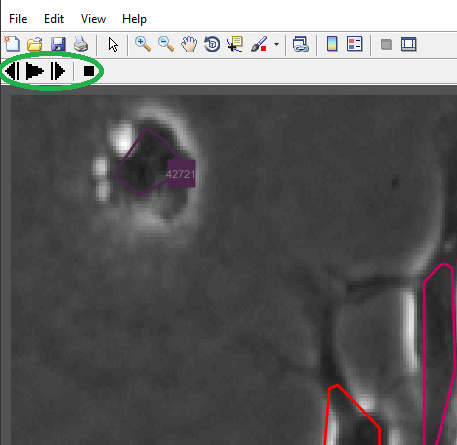This screenshot has height=445, width=457.
Task: Select the Pan hand tool
Action: pyautogui.click(x=189, y=44)
